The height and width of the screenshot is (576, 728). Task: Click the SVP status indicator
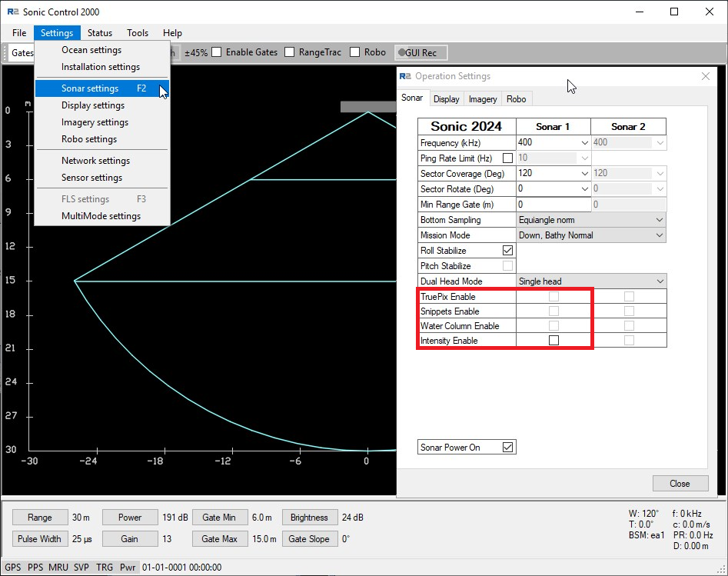(x=81, y=568)
